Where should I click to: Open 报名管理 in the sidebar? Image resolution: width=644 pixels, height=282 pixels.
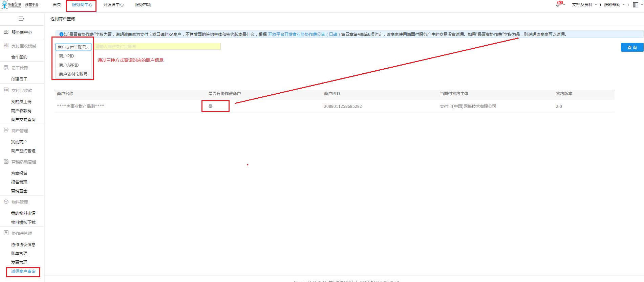click(19, 182)
